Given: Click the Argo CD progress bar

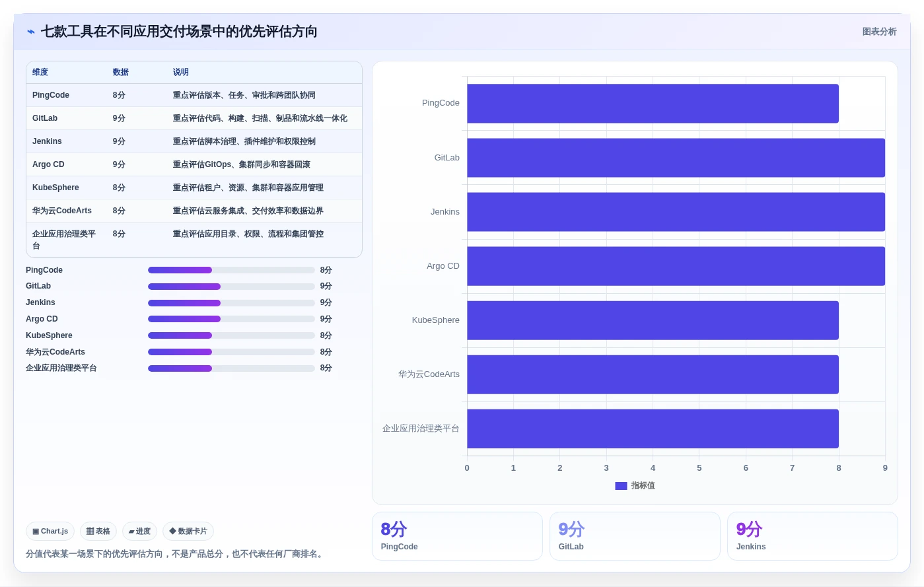Looking at the screenshot, I should 231,319.
